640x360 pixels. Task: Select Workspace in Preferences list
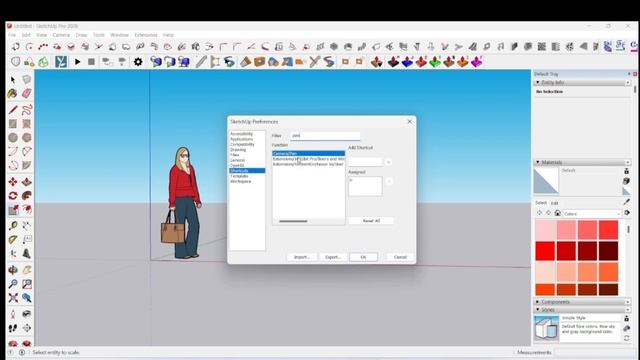point(240,181)
